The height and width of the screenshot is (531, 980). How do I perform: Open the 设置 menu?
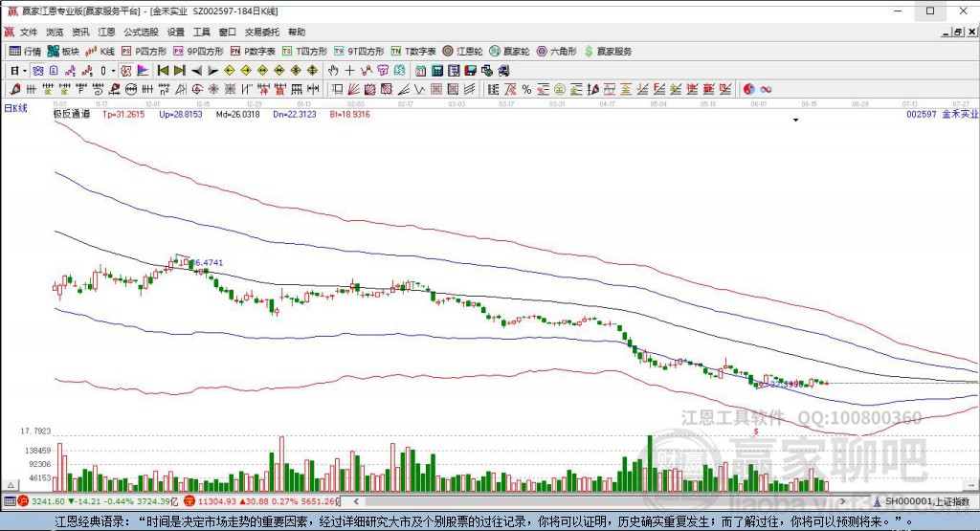point(176,32)
